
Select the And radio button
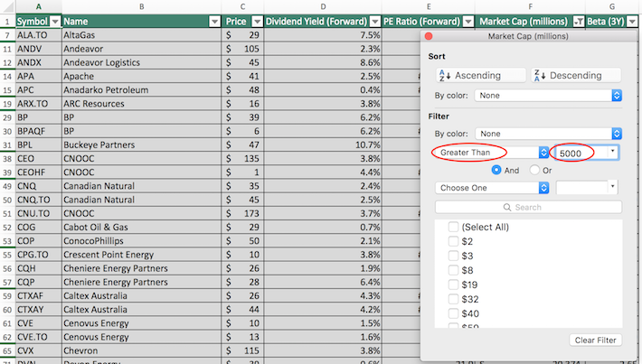496,170
